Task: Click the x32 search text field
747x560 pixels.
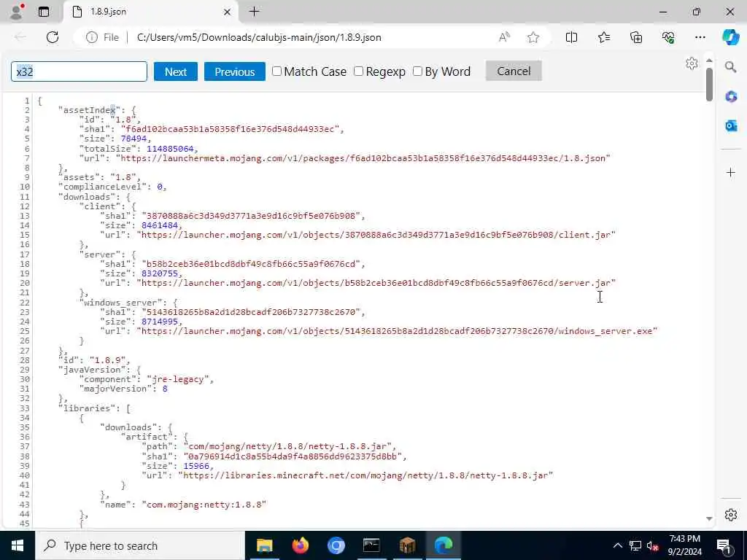Action: (79, 71)
